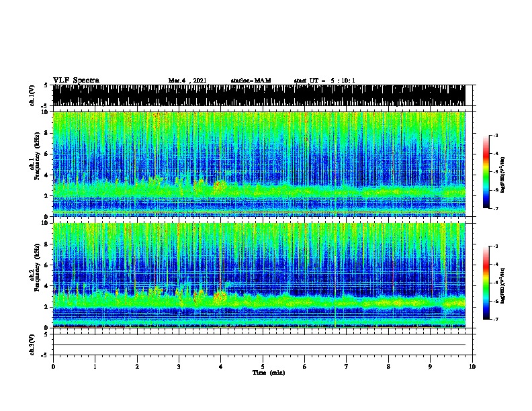Click the "5" volt tick on ch.3(V) axis

pyautogui.click(x=46, y=334)
